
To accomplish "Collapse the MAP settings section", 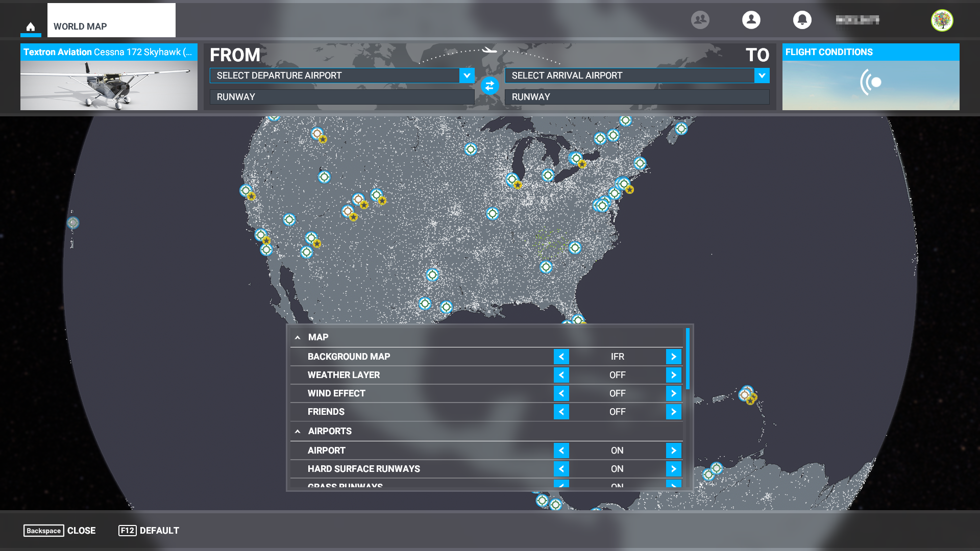I will tap(298, 337).
